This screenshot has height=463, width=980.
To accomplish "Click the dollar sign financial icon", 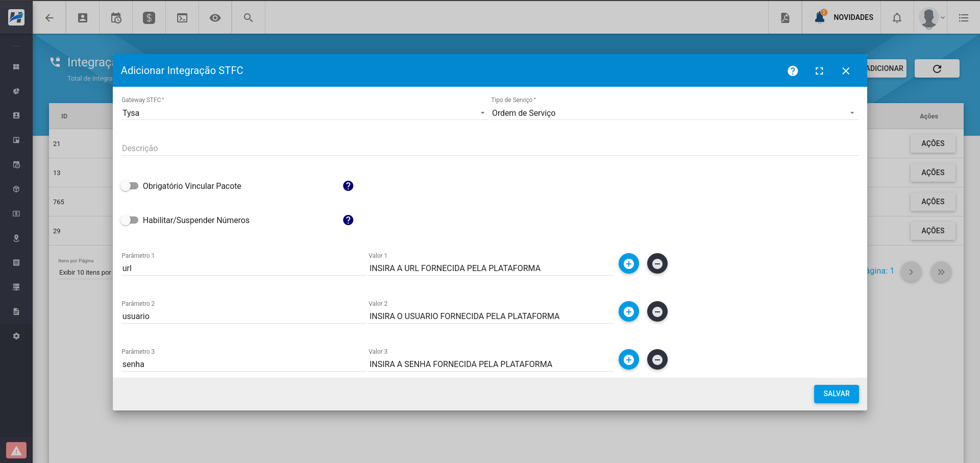I will pos(149,18).
